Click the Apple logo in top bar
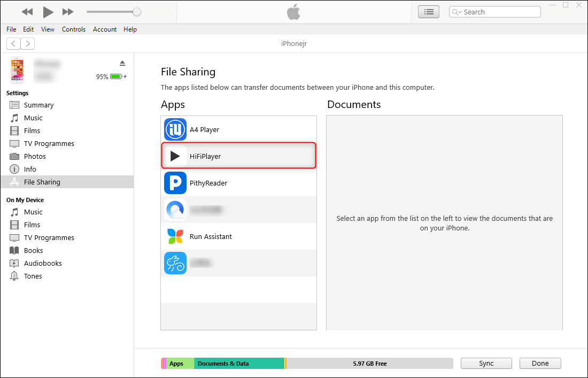The height and width of the screenshot is (378, 588). [x=293, y=12]
